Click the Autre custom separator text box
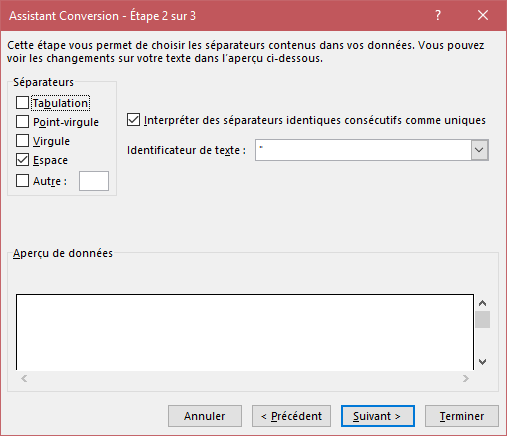The width and height of the screenshot is (508, 437). pyautogui.click(x=94, y=181)
